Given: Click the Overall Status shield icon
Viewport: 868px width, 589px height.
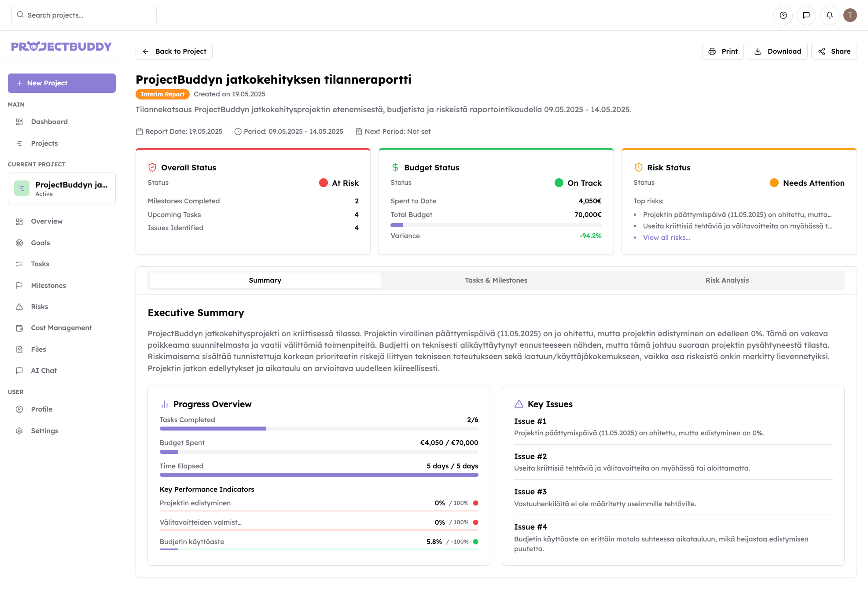Looking at the screenshot, I should [x=152, y=168].
